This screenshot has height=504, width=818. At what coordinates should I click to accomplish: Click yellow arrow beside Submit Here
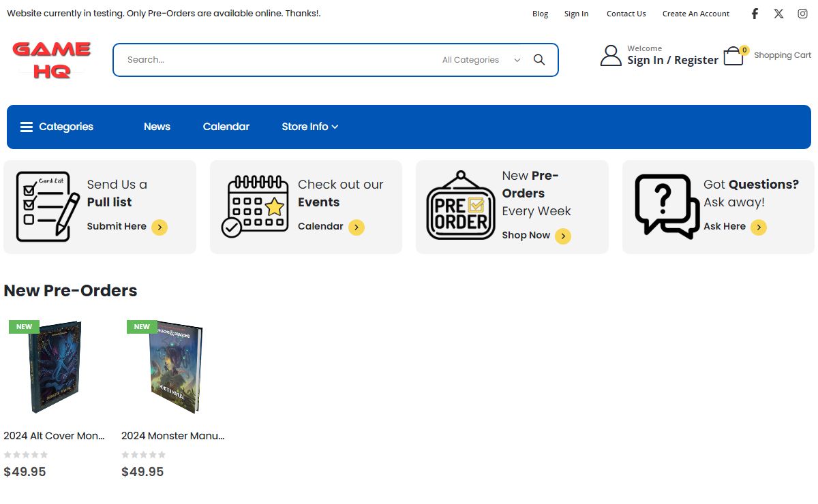[x=160, y=227]
